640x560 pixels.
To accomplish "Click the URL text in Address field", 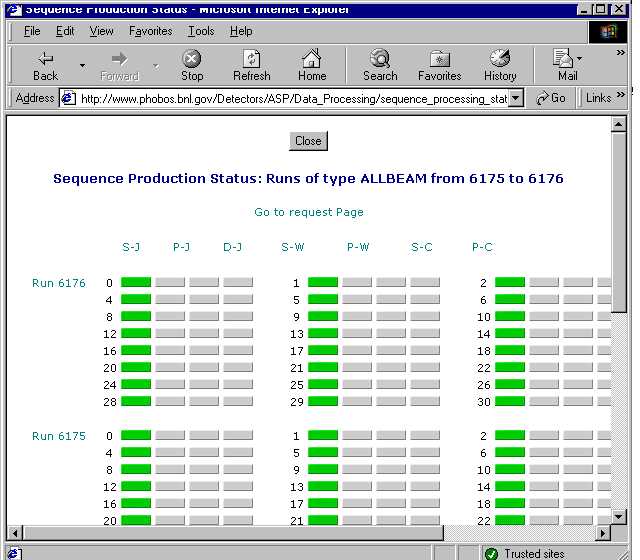I will point(294,99).
